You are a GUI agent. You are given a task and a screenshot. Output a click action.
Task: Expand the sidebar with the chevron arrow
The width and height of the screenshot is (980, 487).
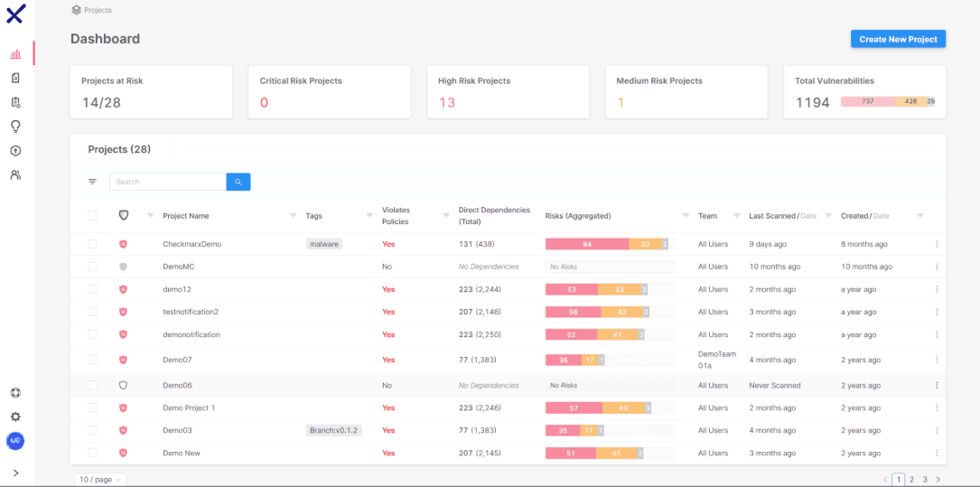pos(16,473)
